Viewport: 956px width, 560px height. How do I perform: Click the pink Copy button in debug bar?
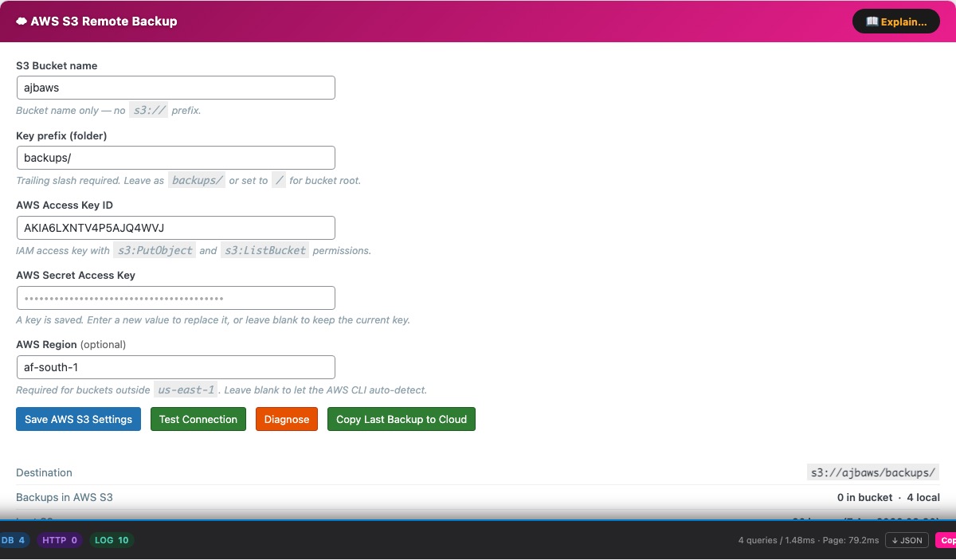coord(946,540)
